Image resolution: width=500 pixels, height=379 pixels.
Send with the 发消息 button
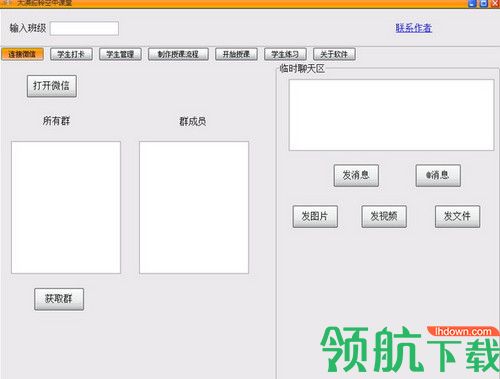coord(356,175)
